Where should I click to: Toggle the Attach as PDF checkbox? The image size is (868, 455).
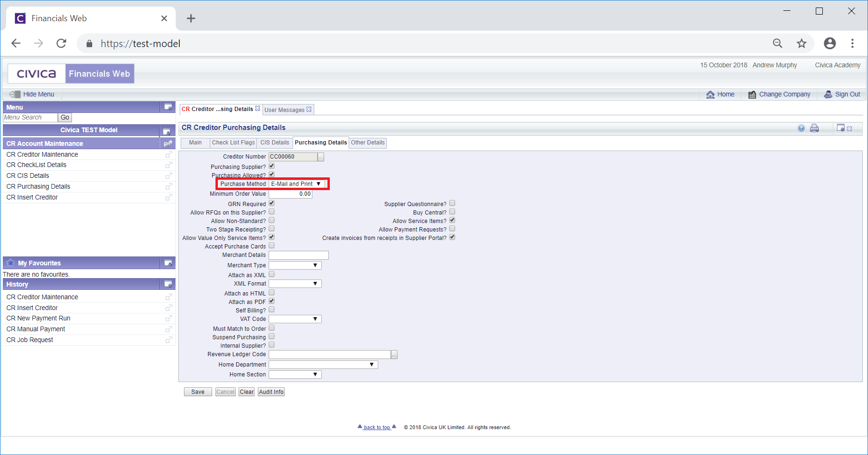[x=271, y=301]
